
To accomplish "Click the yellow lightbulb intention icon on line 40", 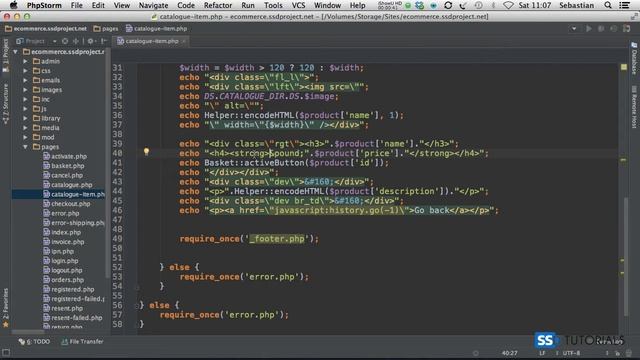I will pos(146,152).
